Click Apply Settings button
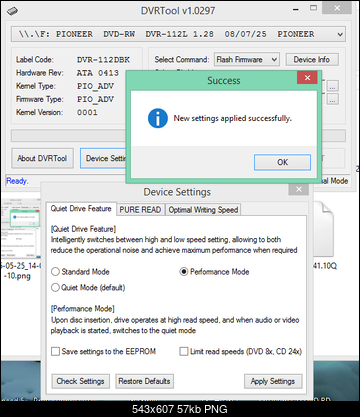This screenshot has height=417, width=360. [x=273, y=381]
